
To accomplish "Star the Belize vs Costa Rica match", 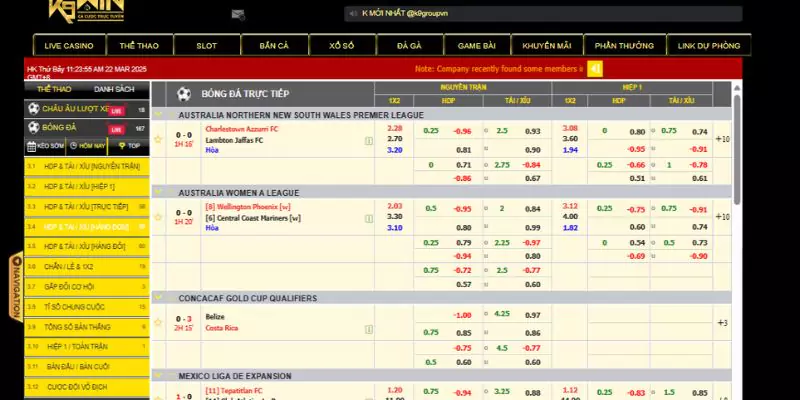I will click(x=158, y=322).
